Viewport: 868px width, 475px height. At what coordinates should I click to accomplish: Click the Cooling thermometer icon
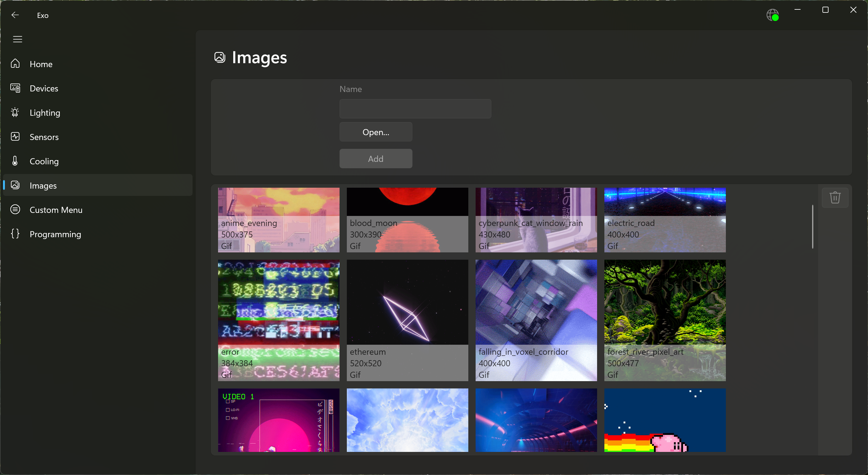[15, 161]
